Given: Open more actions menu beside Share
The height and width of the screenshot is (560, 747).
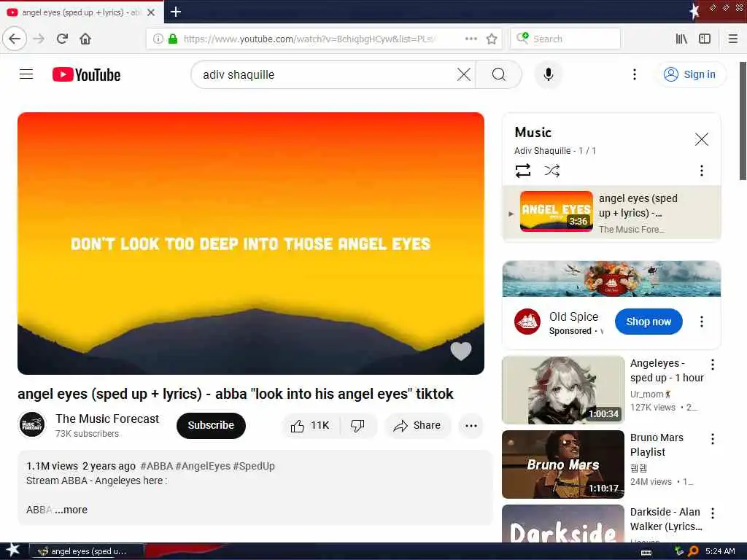Looking at the screenshot, I should pyautogui.click(x=471, y=426).
